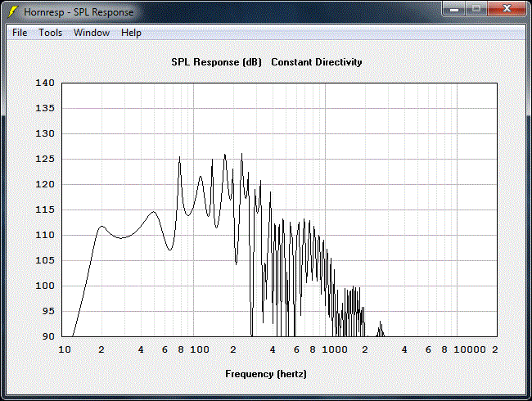Click the 'SPL Response (dB)' chart title
The height and width of the screenshot is (401, 532).
click(x=216, y=62)
